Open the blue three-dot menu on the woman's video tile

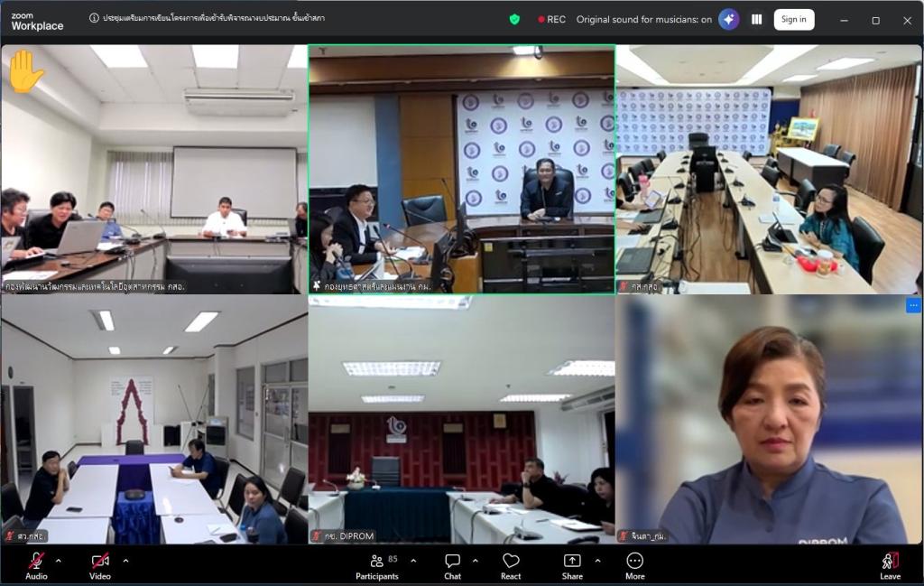[913, 305]
